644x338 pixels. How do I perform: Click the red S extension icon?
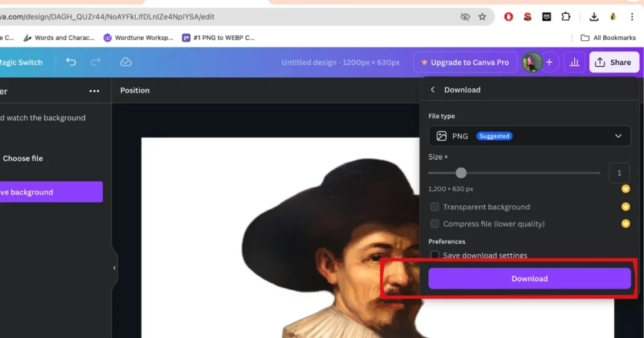tap(528, 17)
